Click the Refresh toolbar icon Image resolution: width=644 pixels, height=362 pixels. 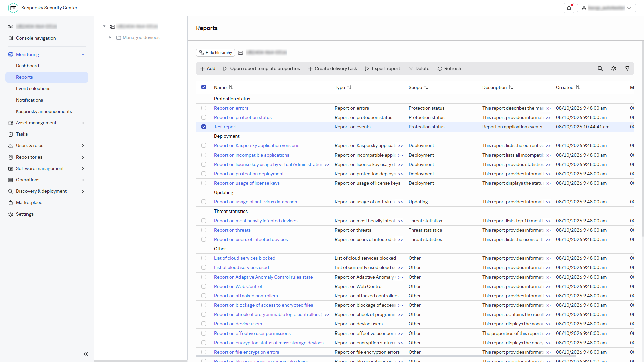pyautogui.click(x=440, y=69)
